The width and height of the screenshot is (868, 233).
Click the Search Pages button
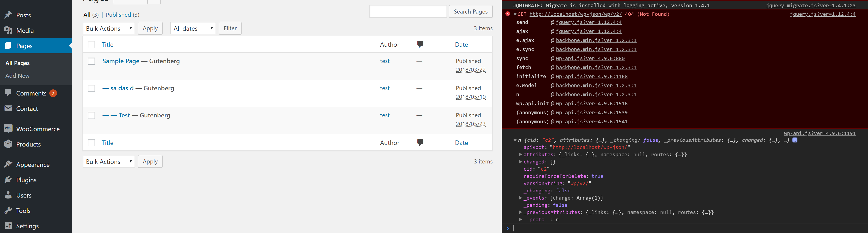point(471,12)
